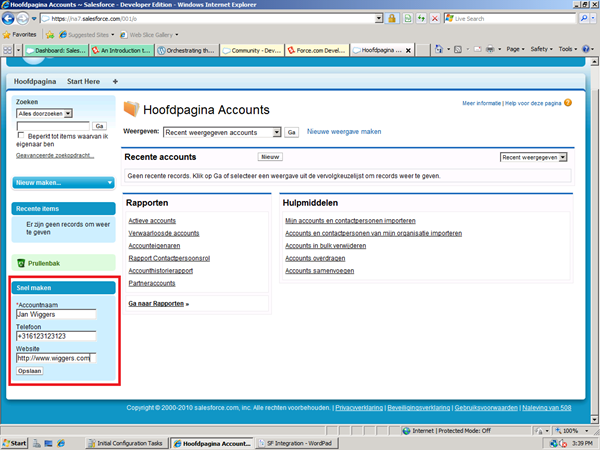Switch to 'An Introduction t...' browser tab
600x450 pixels.
122,51
